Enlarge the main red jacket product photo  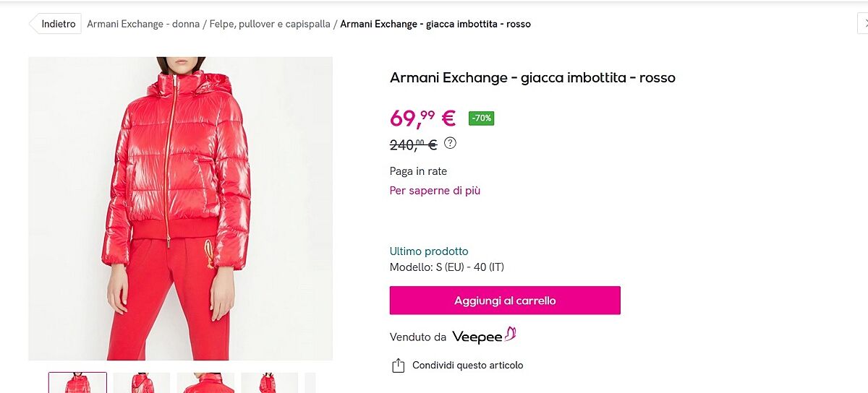tap(180, 208)
